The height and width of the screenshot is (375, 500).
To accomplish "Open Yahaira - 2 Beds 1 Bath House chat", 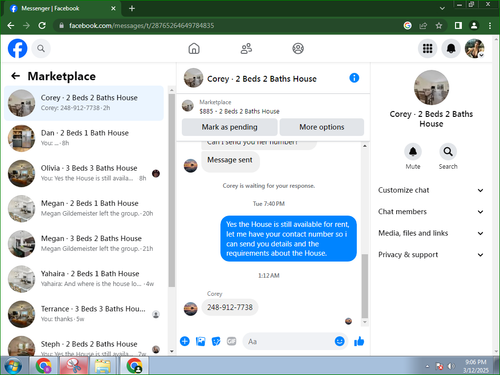I will [x=84, y=279].
